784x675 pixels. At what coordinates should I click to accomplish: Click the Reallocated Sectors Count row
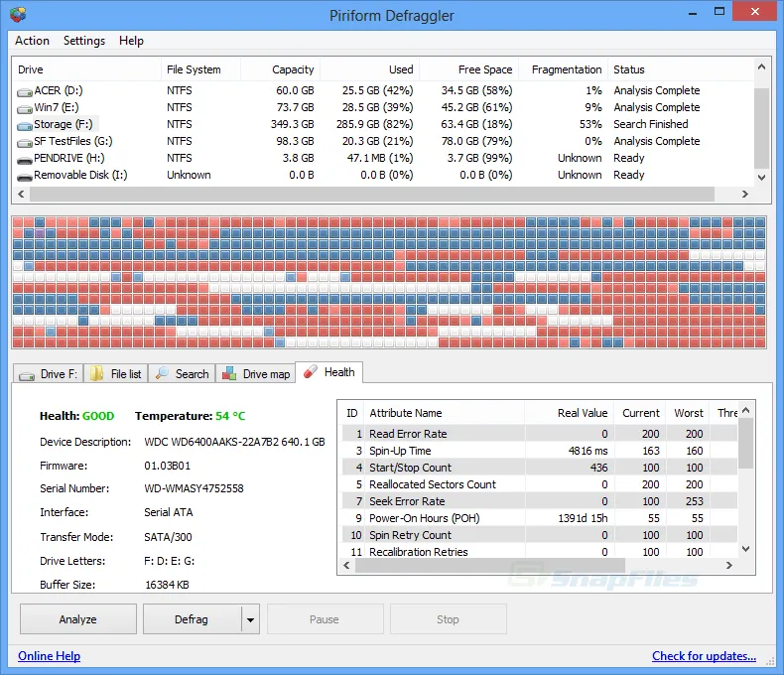click(540, 484)
